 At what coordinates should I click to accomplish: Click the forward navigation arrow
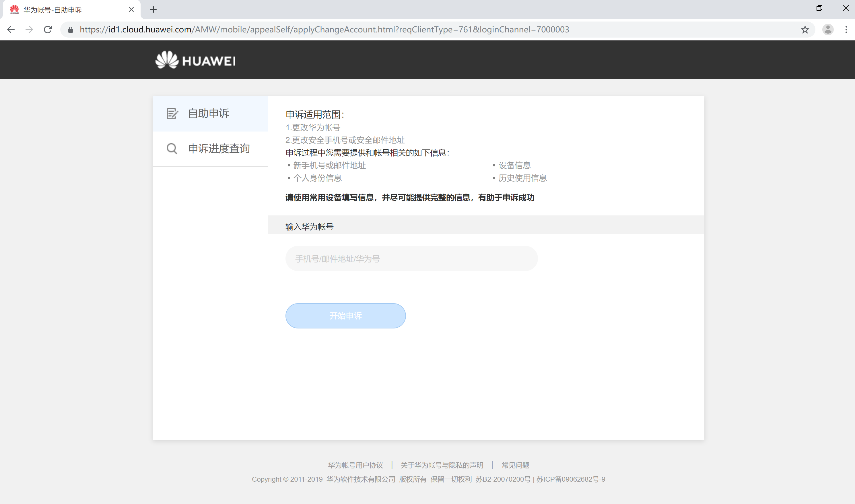[x=29, y=30]
